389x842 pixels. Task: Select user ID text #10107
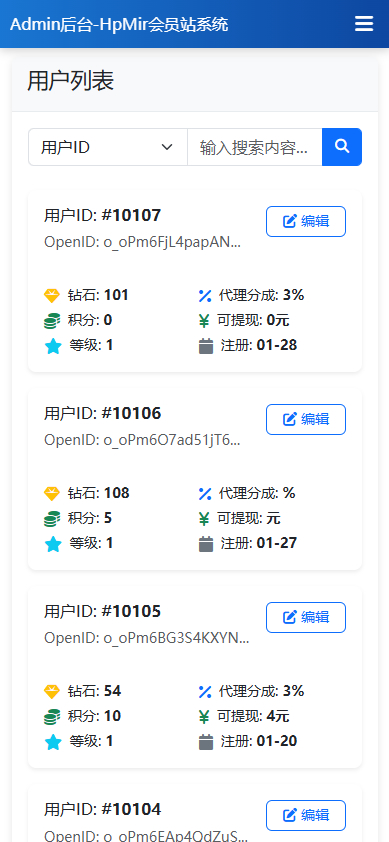[x=102, y=216]
